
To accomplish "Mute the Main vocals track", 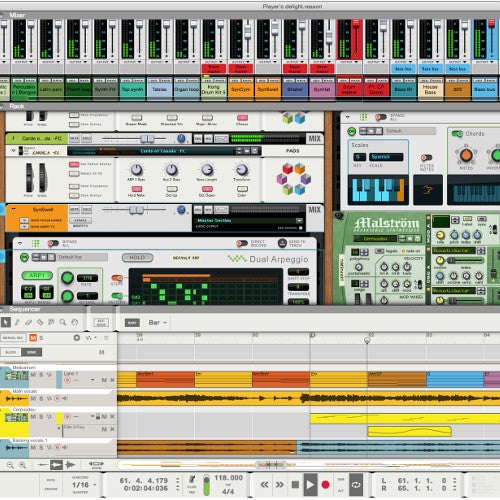I will tap(33, 398).
